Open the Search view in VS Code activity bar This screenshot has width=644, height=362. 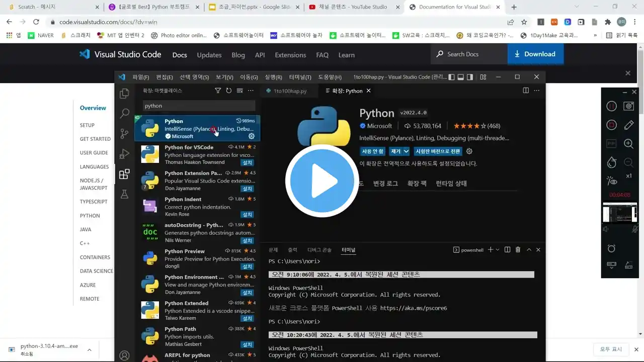124,114
